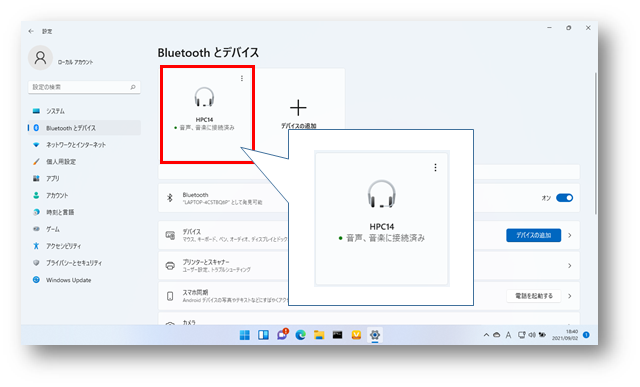This screenshot has width=640, height=387.
Task: Click the battery icon in system tray
Action: pyautogui.click(x=542, y=335)
